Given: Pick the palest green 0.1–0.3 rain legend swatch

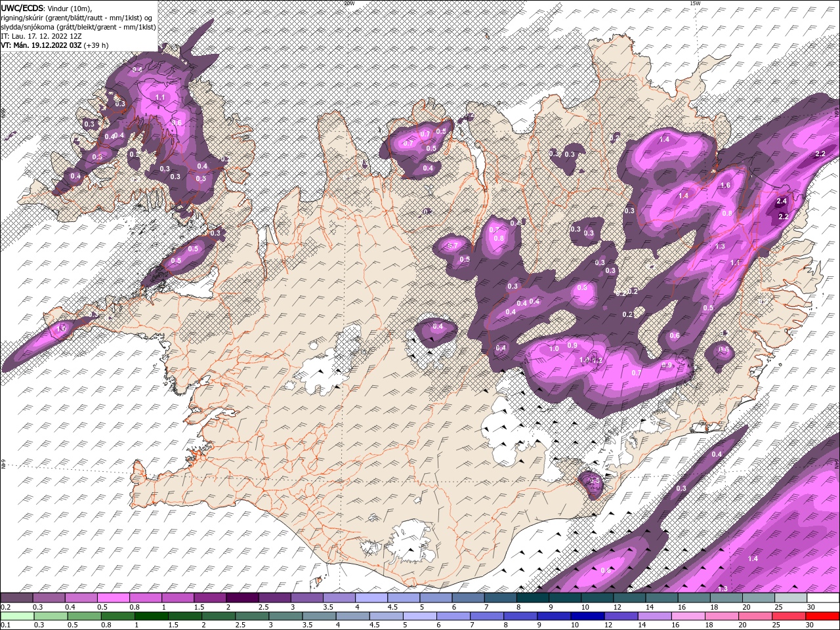Looking at the screenshot, I should [x=16, y=616].
